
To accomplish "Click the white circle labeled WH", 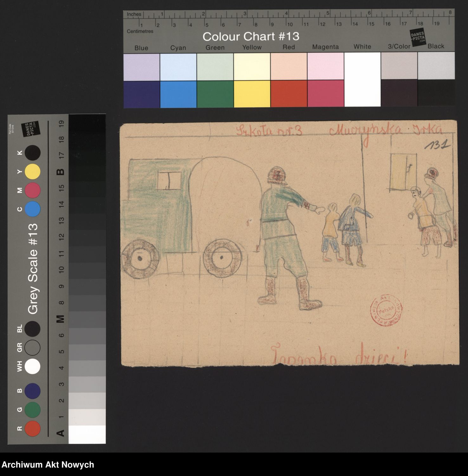I will 33,366.
